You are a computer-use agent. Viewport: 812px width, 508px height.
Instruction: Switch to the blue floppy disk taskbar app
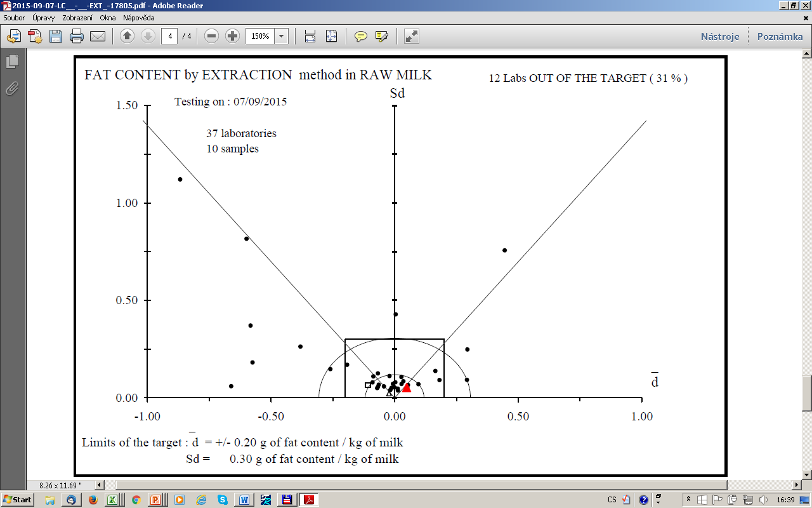(287, 499)
